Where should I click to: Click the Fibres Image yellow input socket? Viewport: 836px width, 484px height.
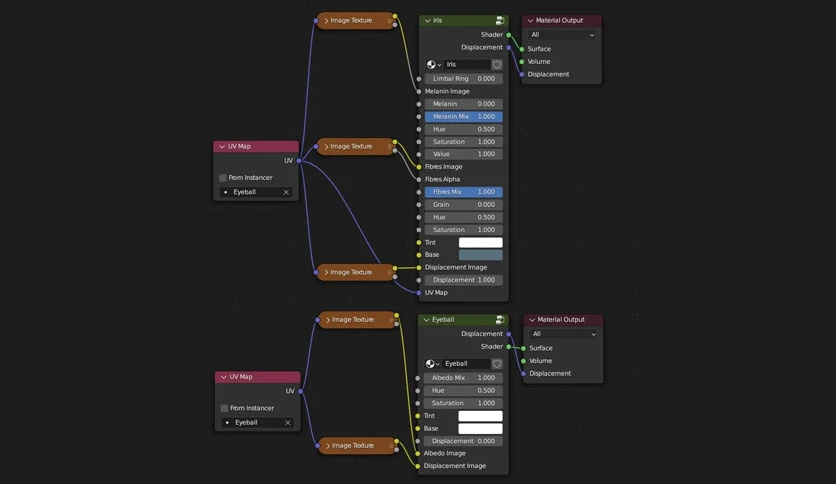click(x=419, y=167)
